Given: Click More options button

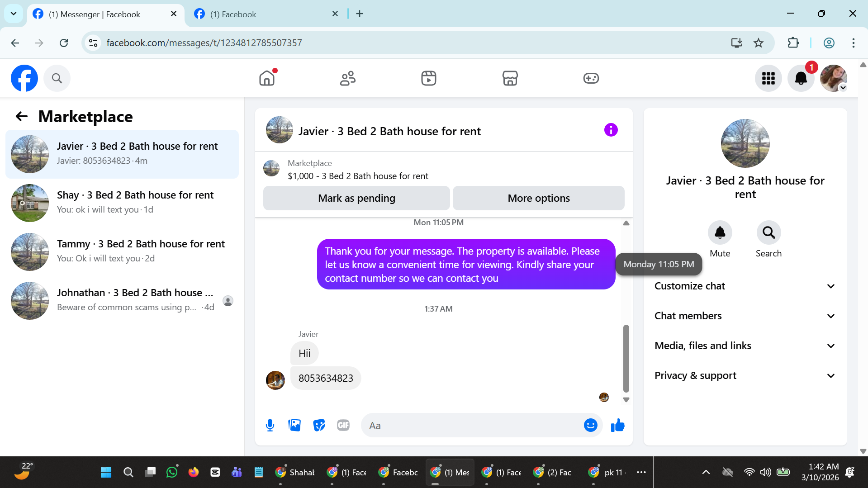Looking at the screenshot, I should pyautogui.click(x=538, y=198).
